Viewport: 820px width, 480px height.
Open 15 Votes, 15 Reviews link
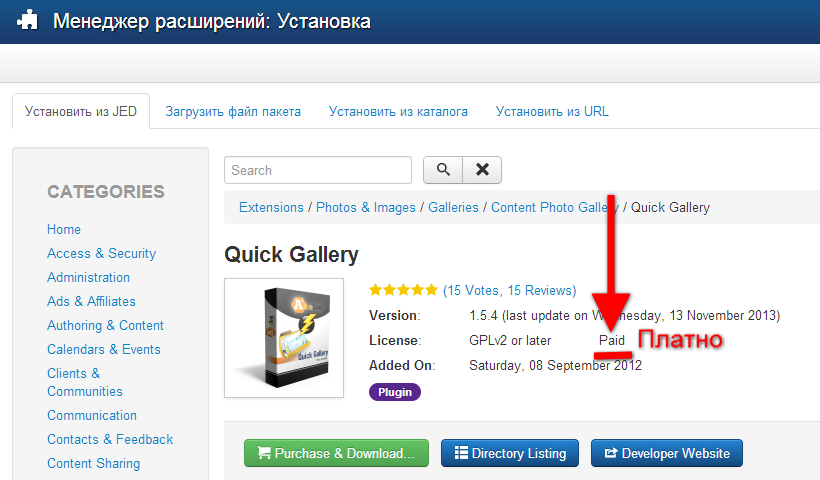(x=509, y=290)
